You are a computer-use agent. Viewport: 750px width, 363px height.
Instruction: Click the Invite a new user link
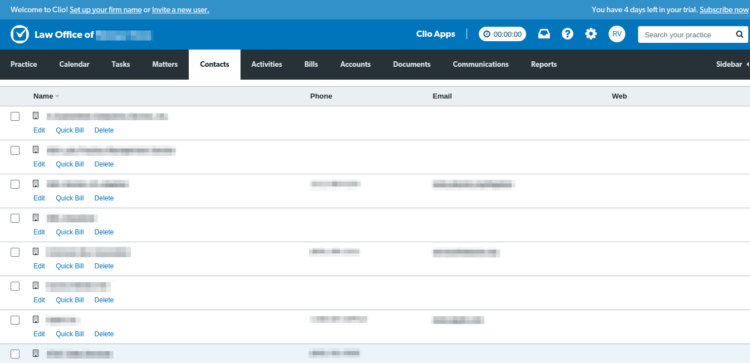[x=180, y=10]
